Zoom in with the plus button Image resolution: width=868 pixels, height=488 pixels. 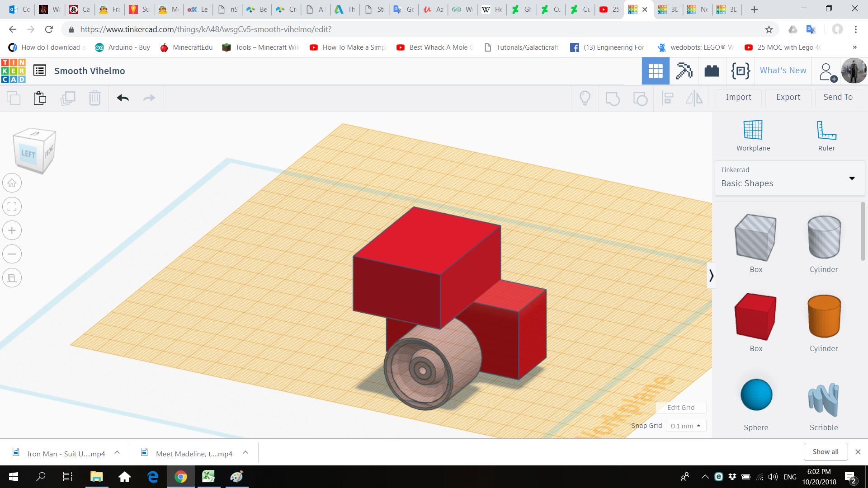click(x=12, y=230)
